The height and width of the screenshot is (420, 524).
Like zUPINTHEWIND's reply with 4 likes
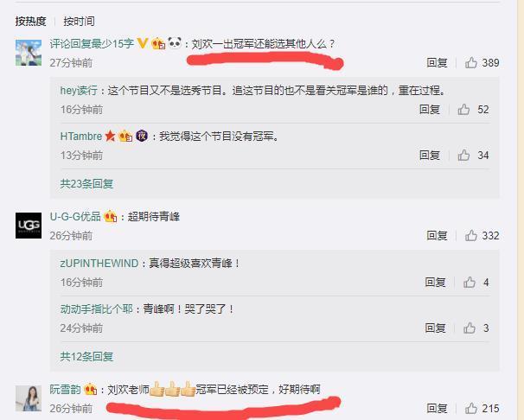[x=470, y=282]
